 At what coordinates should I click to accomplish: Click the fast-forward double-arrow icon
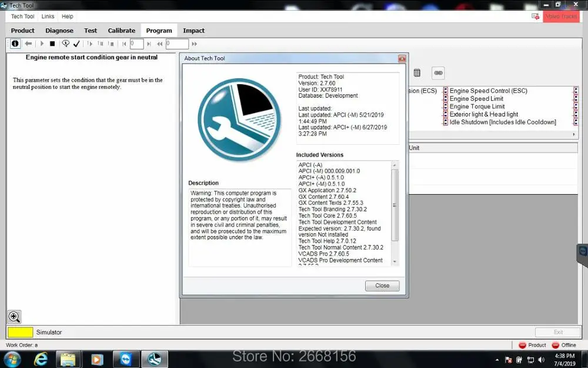[x=194, y=44]
